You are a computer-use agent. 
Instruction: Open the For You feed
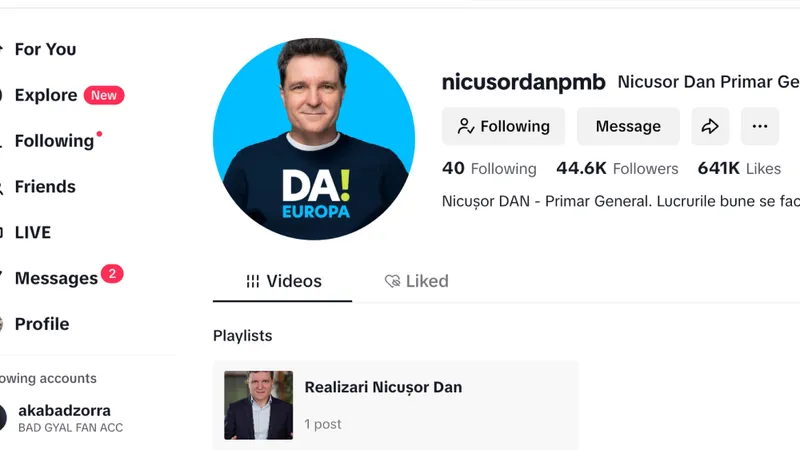(45, 49)
